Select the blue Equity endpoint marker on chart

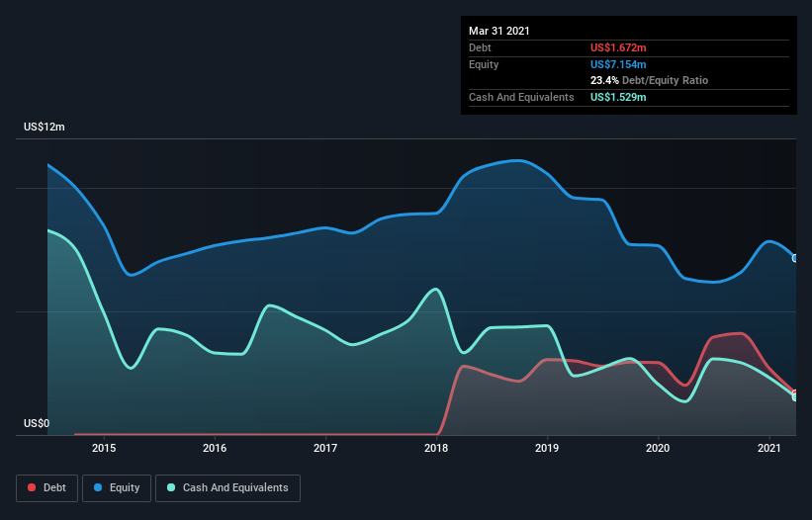click(x=795, y=258)
